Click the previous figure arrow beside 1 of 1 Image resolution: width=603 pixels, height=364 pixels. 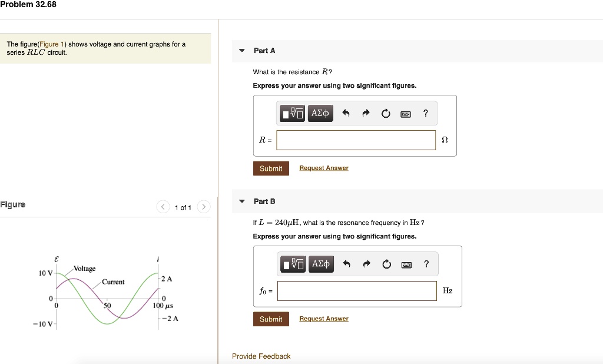coord(163,207)
